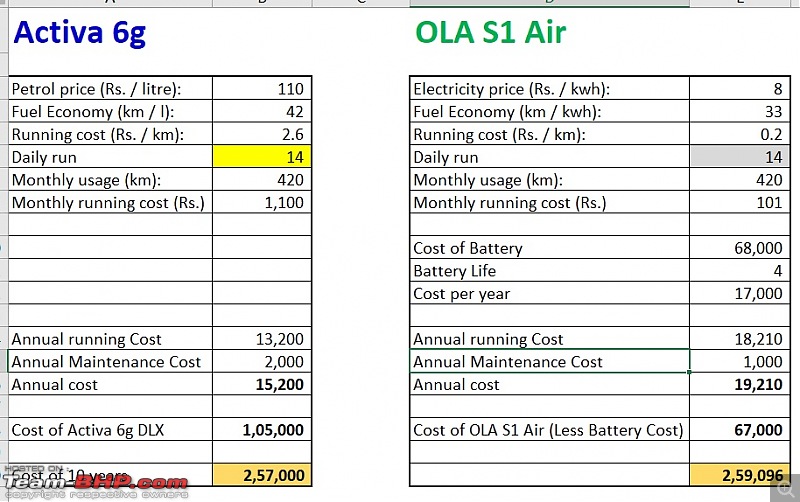Click the Activa price value 1,05,000
Image resolution: width=800 pixels, height=502 pixels.
coord(262,430)
